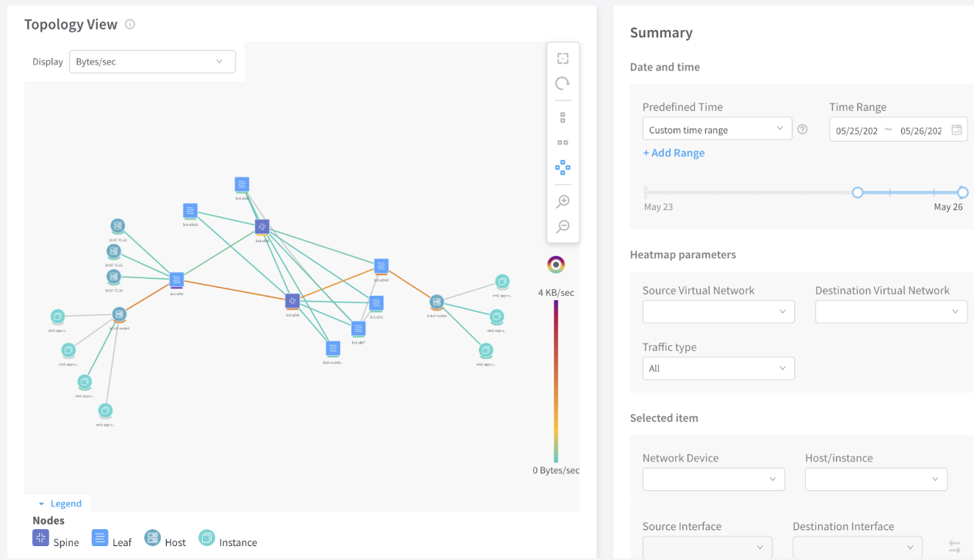Viewport: 974px width, 560px height.
Task: Open the Display Bytes/sec dropdown
Action: pos(152,62)
